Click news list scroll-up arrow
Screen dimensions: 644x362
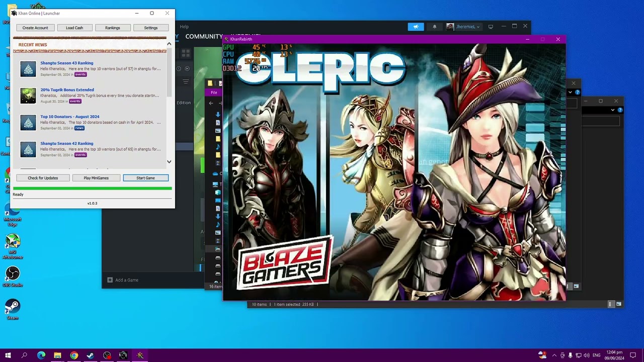(x=169, y=44)
